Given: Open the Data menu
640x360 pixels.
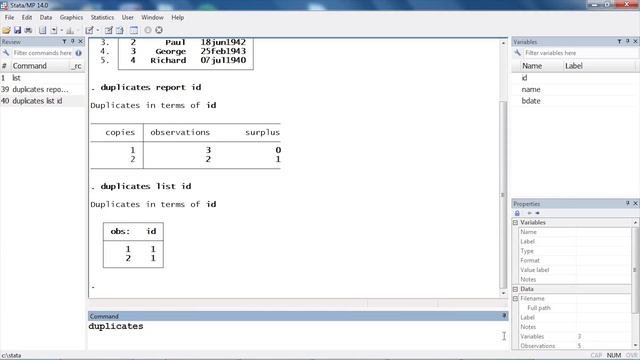Looking at the screenshot, I should click(x=46, y=18).
